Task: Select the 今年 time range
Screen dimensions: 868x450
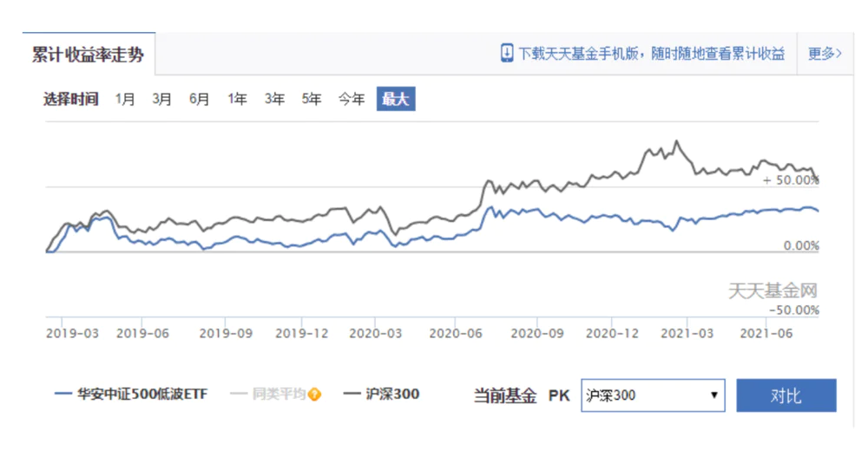Action: [x=352, y=99]
